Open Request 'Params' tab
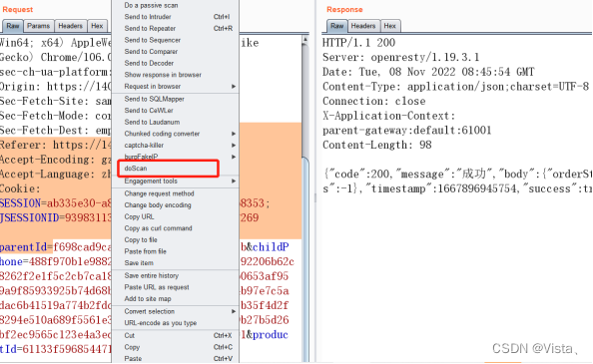 coord(39,26)
